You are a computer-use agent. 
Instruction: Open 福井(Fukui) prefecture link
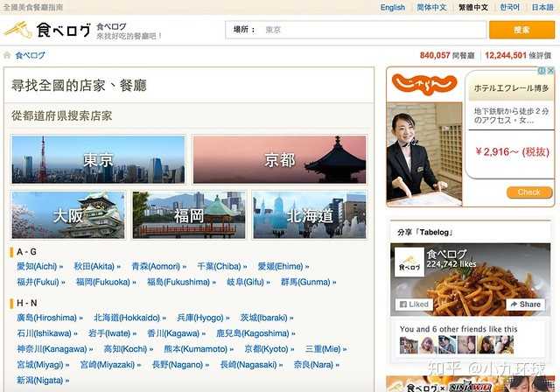click(41, 282)
